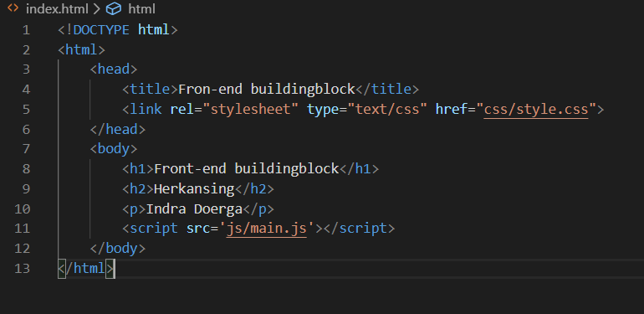Click the Indra Doerga paragraph text

click(194, 209)
